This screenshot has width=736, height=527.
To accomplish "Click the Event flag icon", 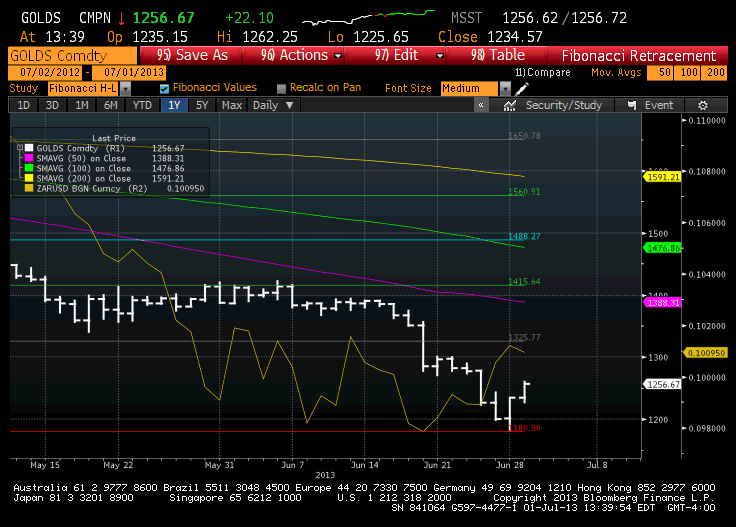I will click(x=632, y=105).
